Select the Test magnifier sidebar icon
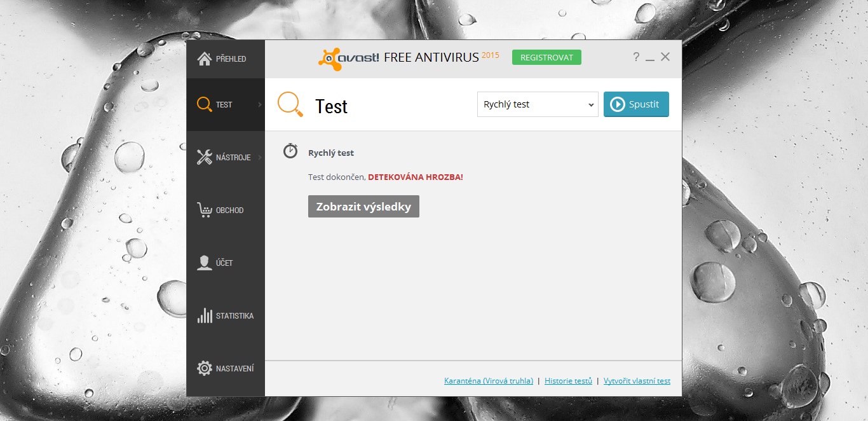The width and height of the screenshot is (868, 421). (x=205, y=104)
